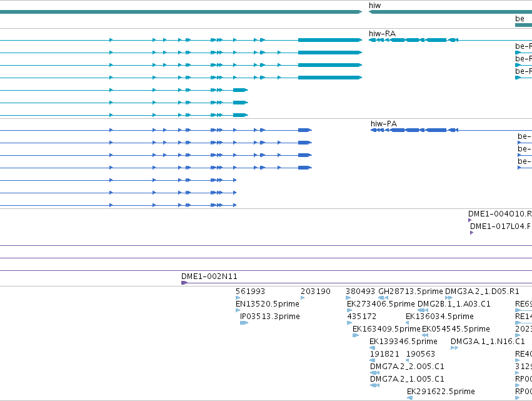Open the DMG3A.1_1.N16.C1 EST label
The width and height of the screenshot is (532, 401).
(x=488, y=342)
